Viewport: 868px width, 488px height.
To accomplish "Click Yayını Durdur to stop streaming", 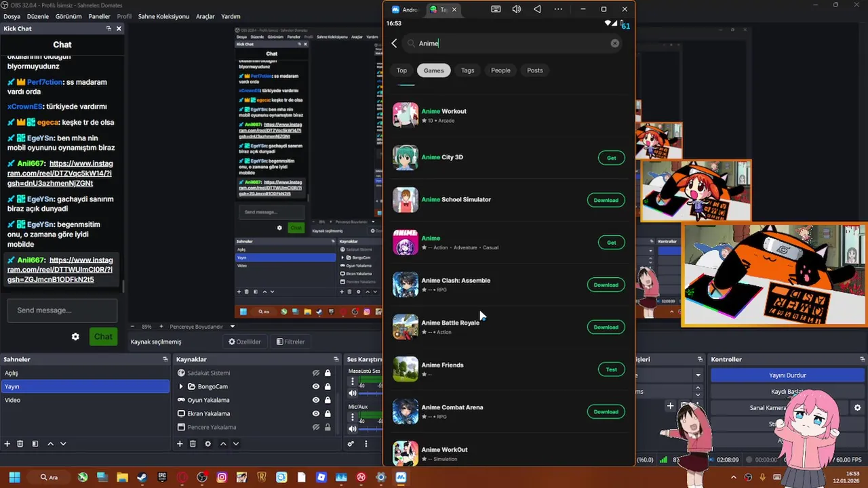I will click(x=787, y=375).
